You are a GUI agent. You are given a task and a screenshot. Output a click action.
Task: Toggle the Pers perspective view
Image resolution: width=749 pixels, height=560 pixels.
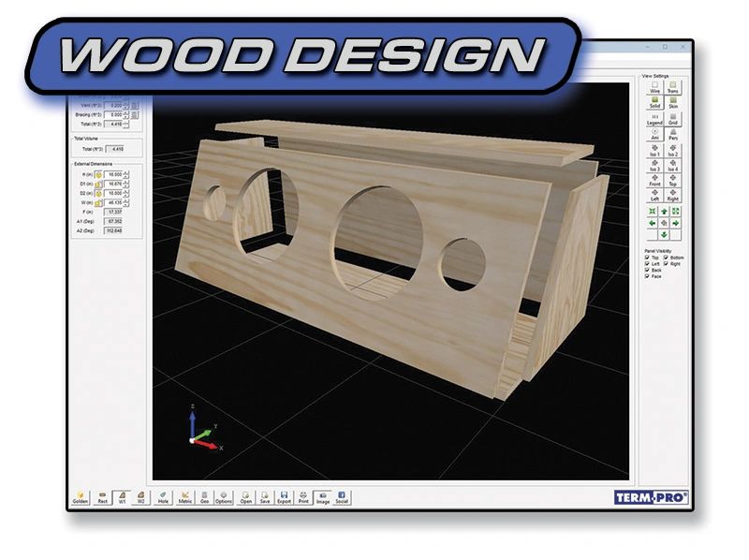coord(672,134)
